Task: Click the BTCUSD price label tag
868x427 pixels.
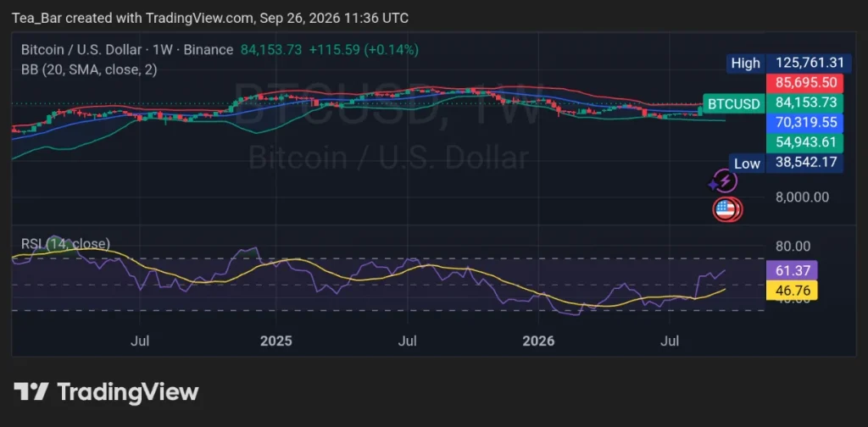Action: tap(733, 103)
